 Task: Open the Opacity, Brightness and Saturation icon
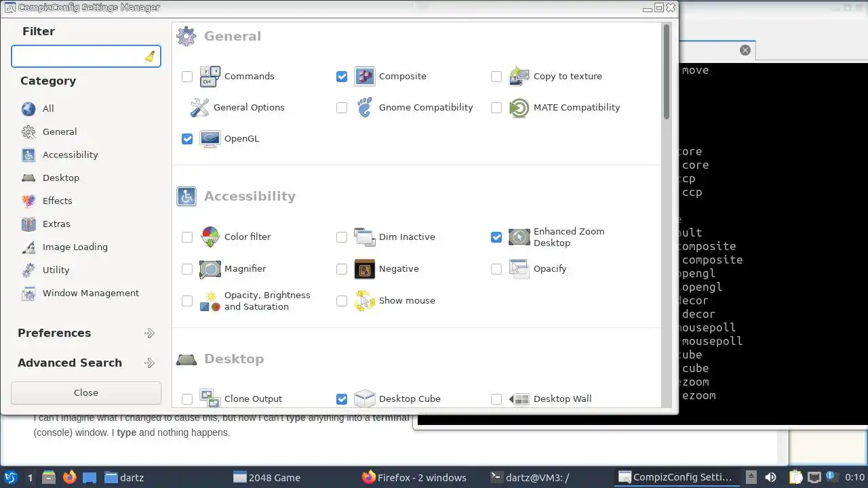click(x=210, y=301)
